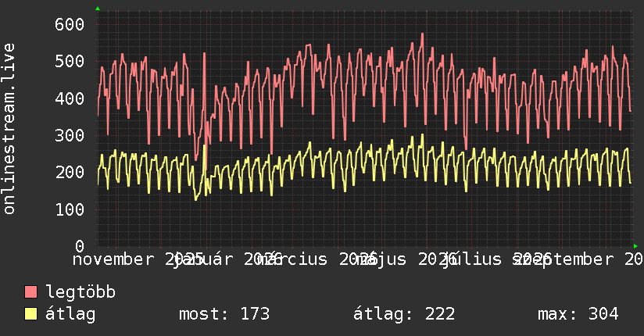Image resolution: width=644 pixels, height=336 pixels.
Task: Click the yellow átlag legend swatch
Action: point(30,314)
